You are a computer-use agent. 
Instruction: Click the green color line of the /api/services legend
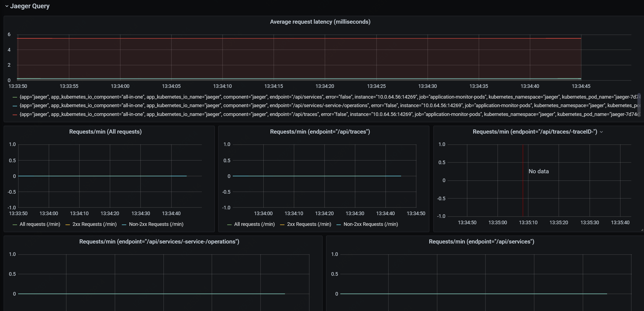pos(15,97)
